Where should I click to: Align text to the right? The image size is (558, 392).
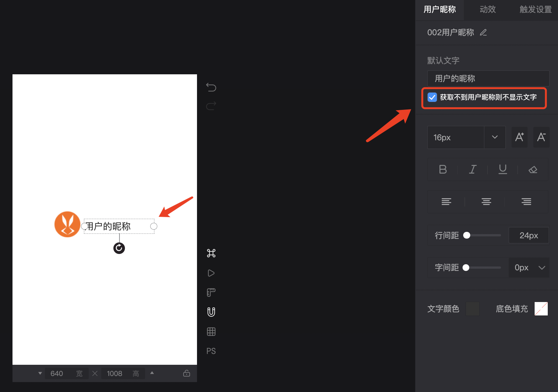point(526,201)
